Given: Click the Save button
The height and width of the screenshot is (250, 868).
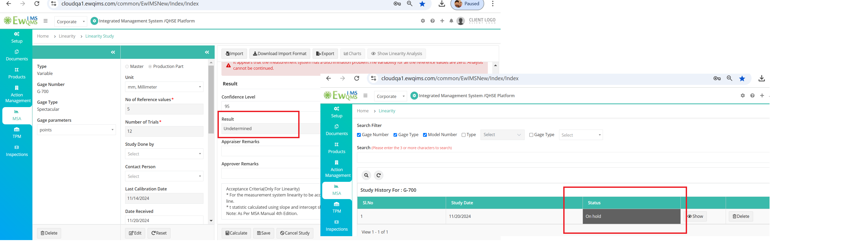Looking at the screenshot, I should click(x=263, y=233).
